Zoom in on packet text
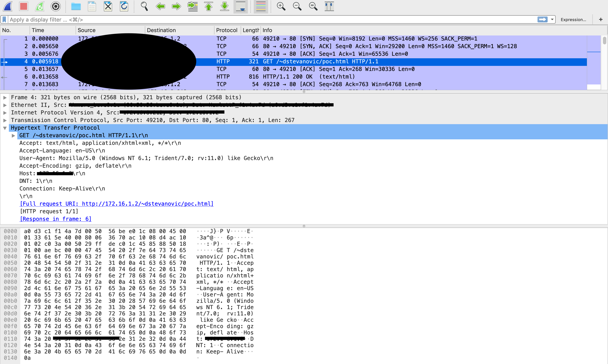The image size is (608, 364). (x=281, y=6)
